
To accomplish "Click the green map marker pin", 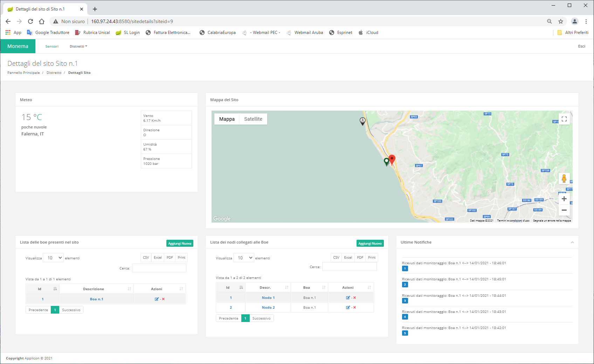I will [387, 161].
